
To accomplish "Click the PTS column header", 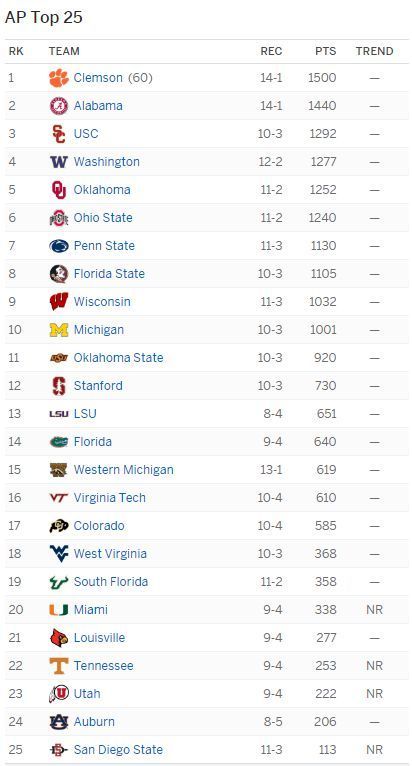I will pyautogui.click(x=325, y=51).
